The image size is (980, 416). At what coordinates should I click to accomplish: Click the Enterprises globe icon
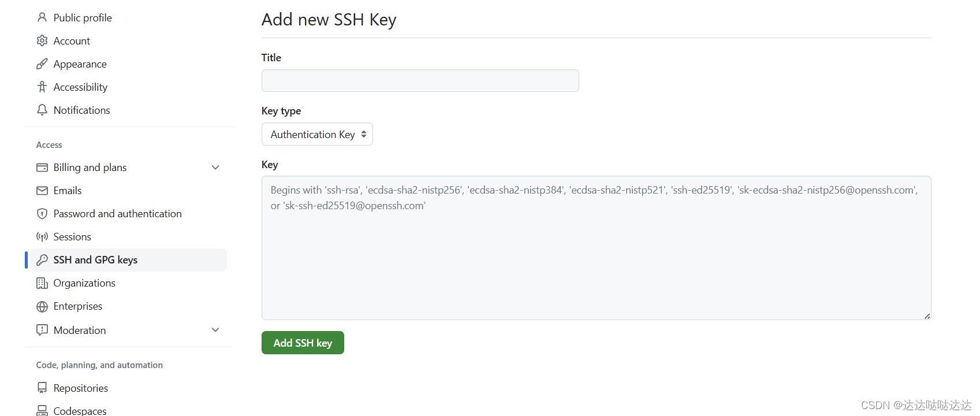[42, 306]
